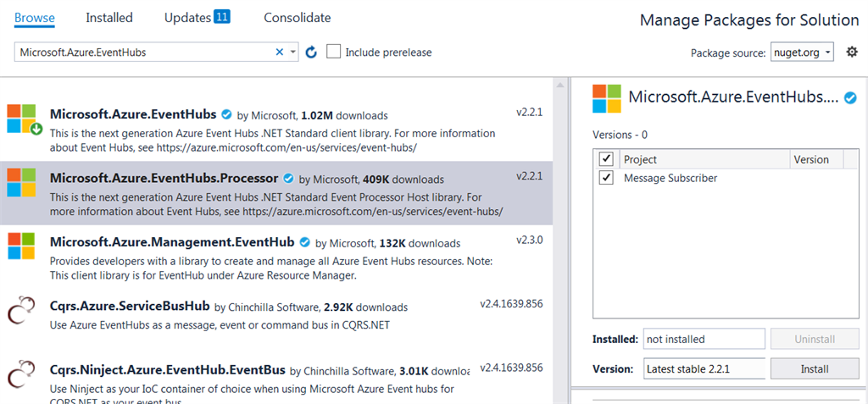This screenshot has width=868, height=404.
Task: Click the Microsoft logo in details pane
Action: click(x=607, y=98)
